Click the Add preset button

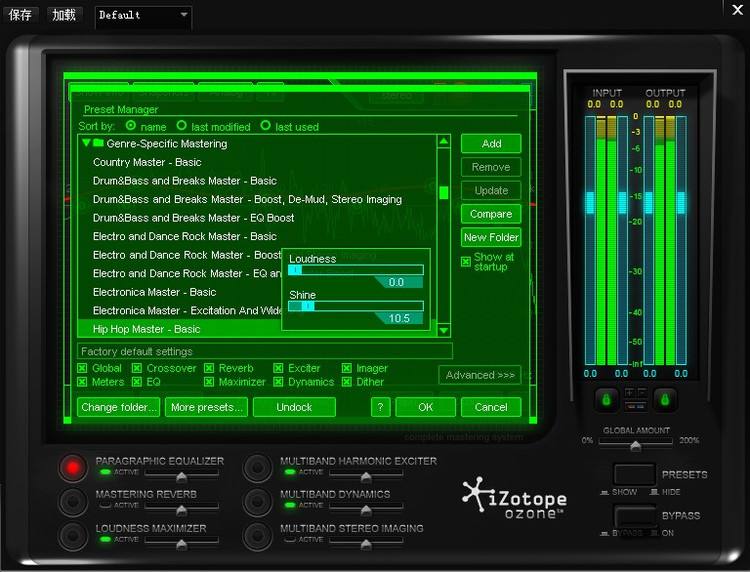[x=491, y=143]
